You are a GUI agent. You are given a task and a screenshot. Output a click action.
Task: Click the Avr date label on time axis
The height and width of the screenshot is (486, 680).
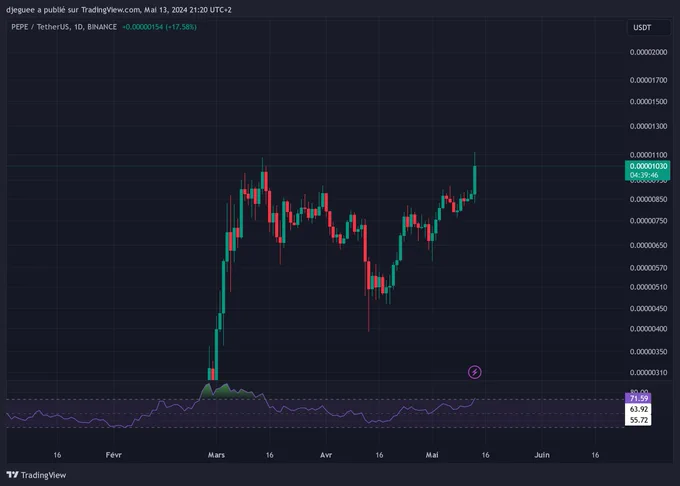[326, 455]
